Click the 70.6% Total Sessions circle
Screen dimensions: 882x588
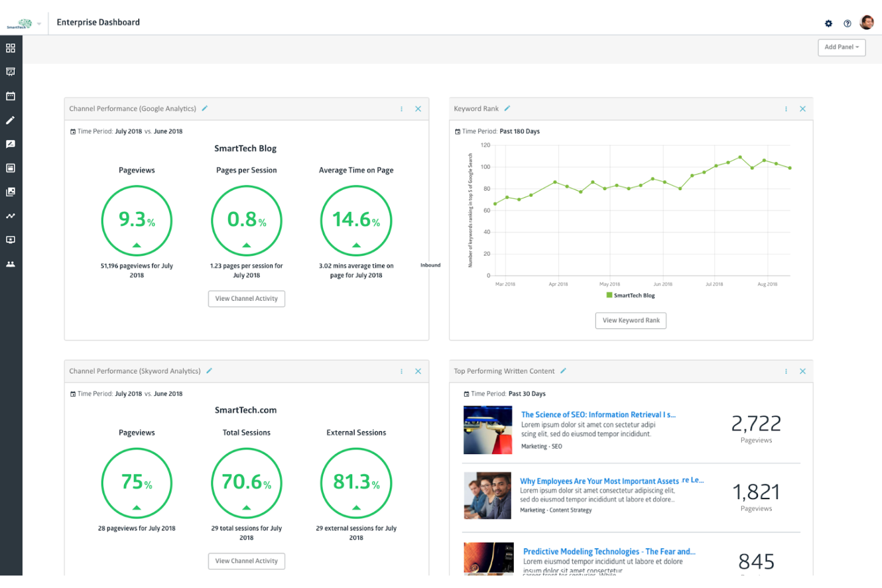(x=247, y=483)
